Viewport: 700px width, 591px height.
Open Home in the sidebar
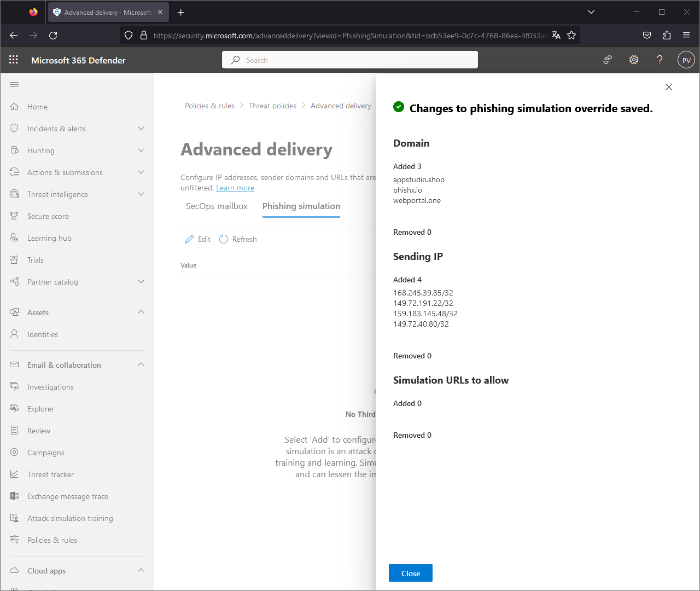point(37,107)
